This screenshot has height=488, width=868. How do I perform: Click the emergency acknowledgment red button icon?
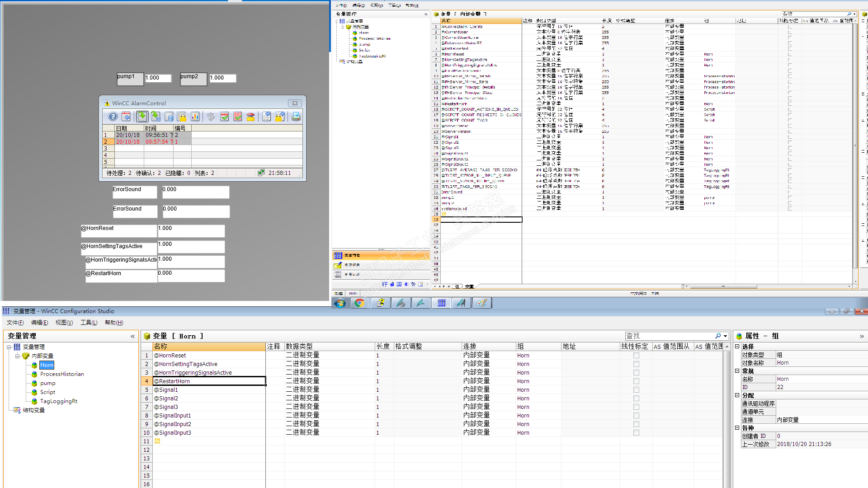(251, 117)
